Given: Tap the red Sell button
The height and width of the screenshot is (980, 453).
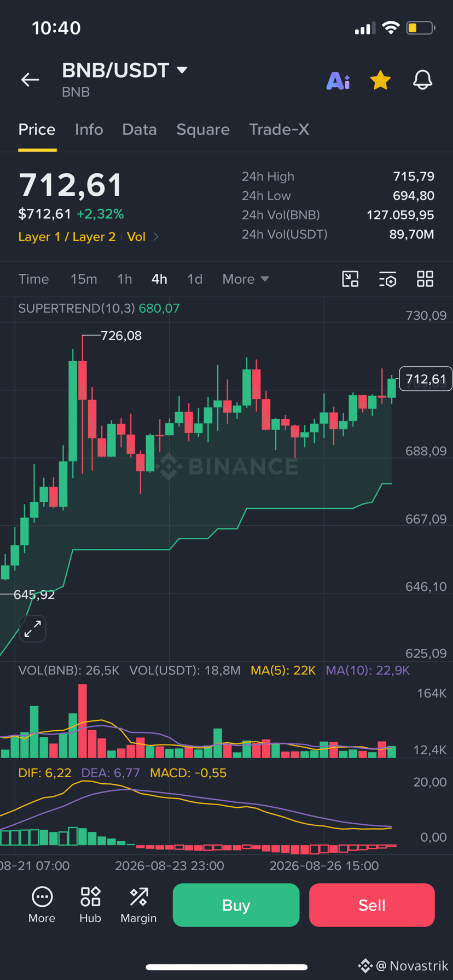Looking at the screenshot, I should [372, 905].
